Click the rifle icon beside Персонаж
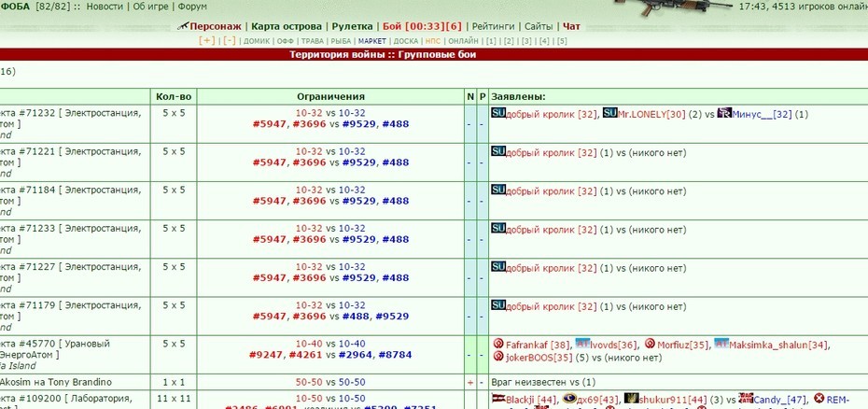868x409 pixels. click(x=183, y=25)
